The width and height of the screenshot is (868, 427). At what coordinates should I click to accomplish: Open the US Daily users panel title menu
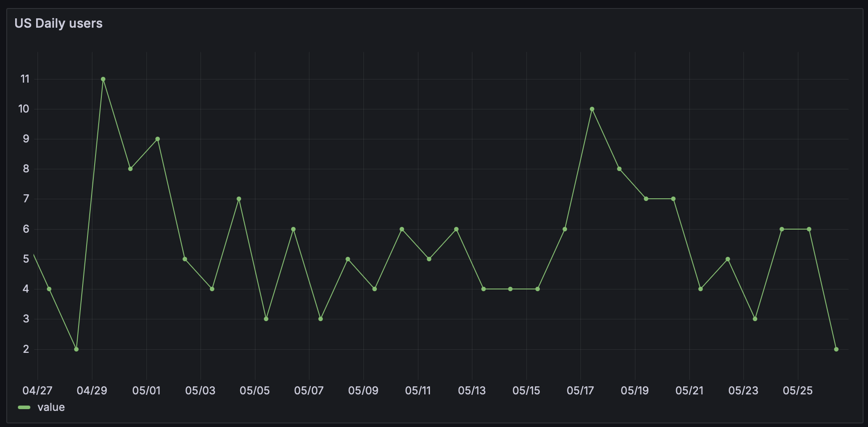tap(58, 23)
